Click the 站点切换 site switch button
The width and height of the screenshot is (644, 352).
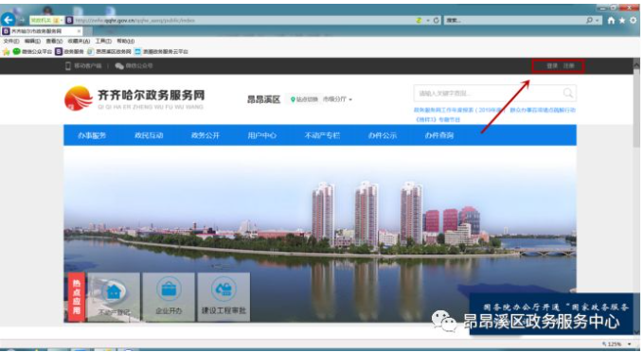[x=304, y=99]
